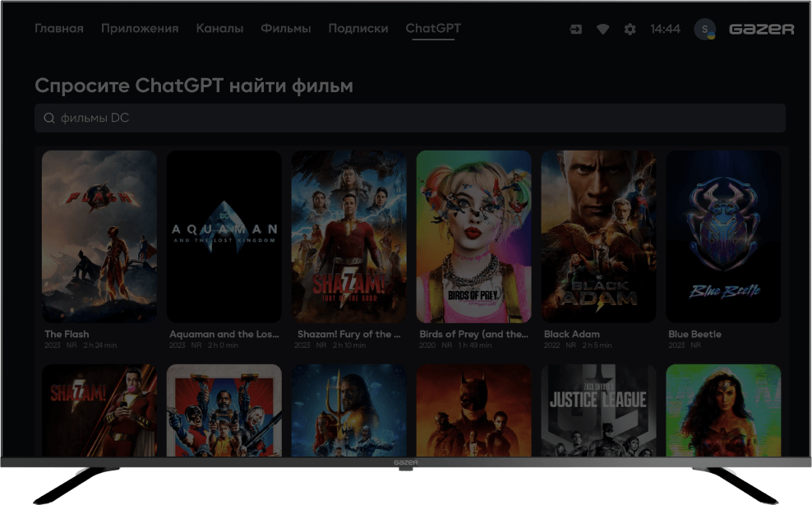Select the ChatGPT tab
This screenshot has height=505, width=812.
[x=433, y=29]
